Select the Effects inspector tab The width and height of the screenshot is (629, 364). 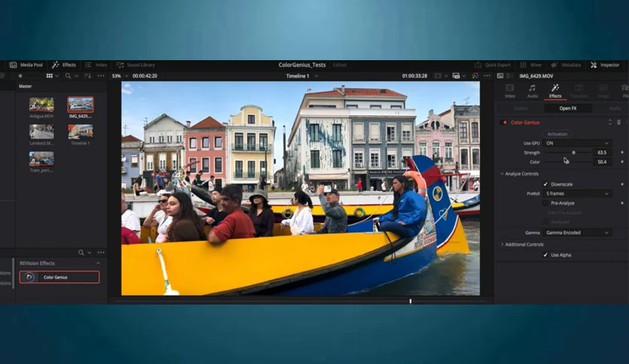point(555,91)
